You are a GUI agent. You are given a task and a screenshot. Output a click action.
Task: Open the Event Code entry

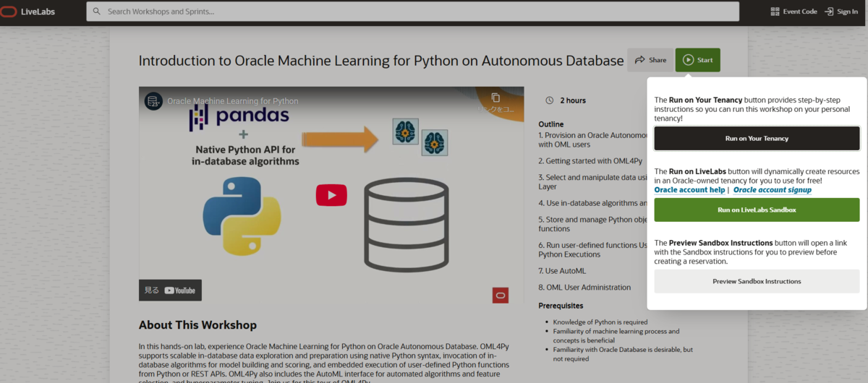tap(793, 12)
